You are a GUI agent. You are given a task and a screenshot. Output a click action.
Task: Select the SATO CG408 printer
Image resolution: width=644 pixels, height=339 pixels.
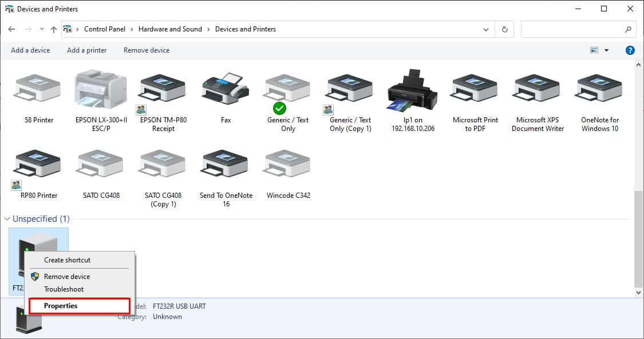point(101,163)
